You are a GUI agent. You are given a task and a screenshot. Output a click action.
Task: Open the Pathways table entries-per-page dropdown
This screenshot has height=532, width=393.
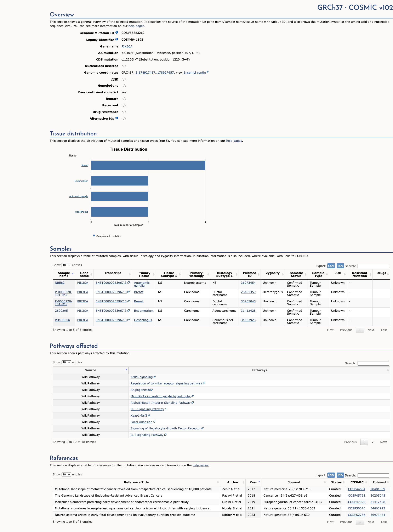66,362
